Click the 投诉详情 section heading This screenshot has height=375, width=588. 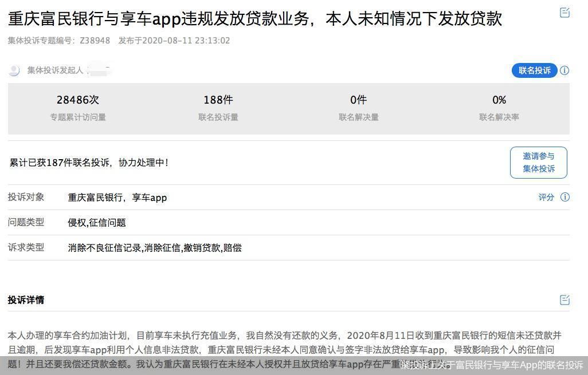26,299
